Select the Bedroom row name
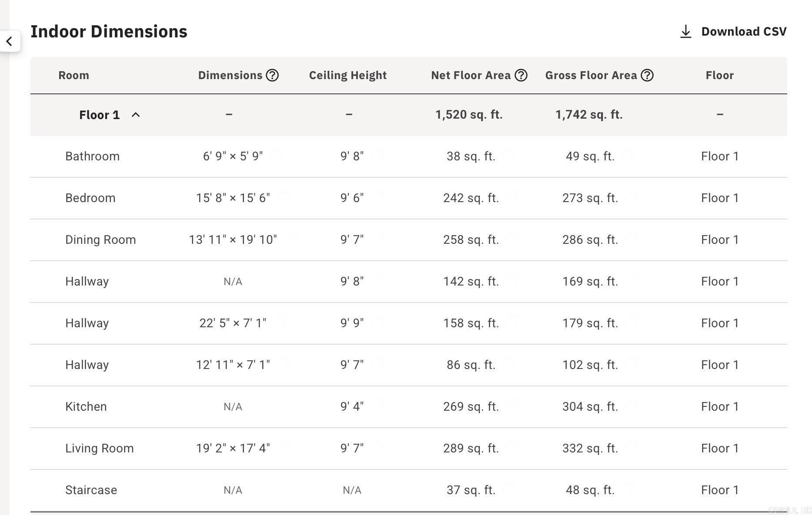Image resolution: width=812 pixels, height=515 pixels. pos(90,198)
